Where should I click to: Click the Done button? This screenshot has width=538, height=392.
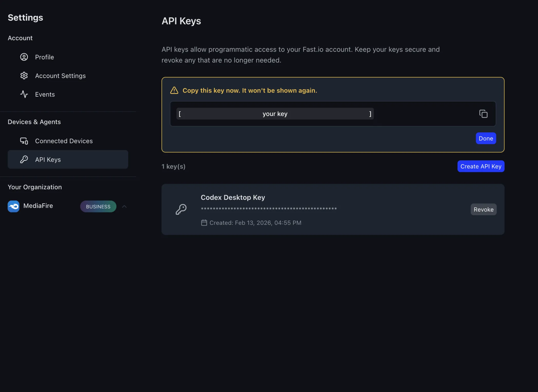[485, 138]
